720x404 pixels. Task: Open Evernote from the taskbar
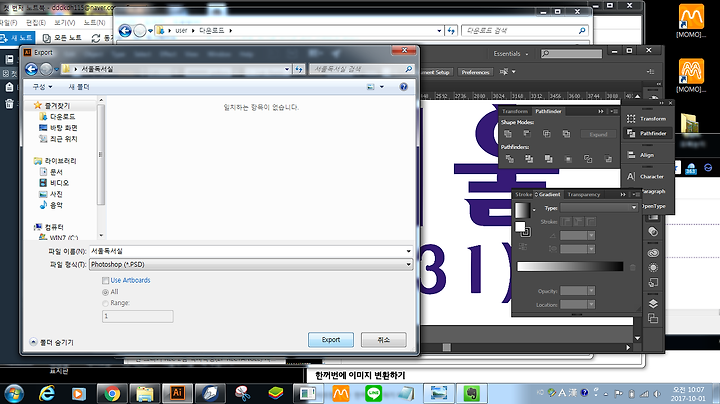click(471, 393)
